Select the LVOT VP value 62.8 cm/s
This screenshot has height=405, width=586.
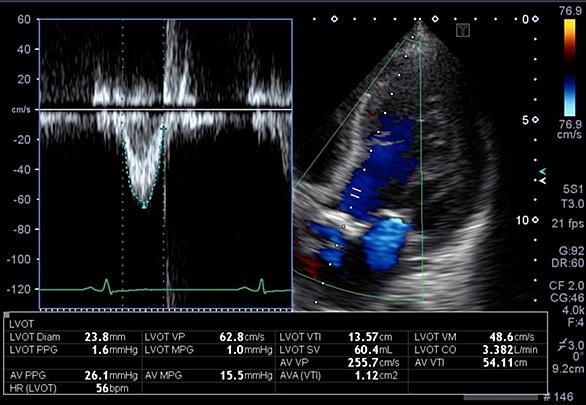[241, 337]
